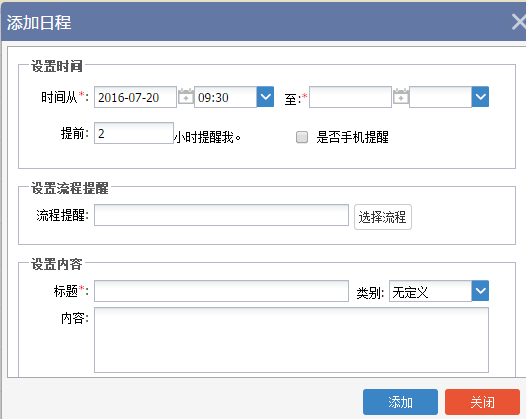526x419 pixels.
Task: Click the blue 添加 button
Action: point(400,402)
